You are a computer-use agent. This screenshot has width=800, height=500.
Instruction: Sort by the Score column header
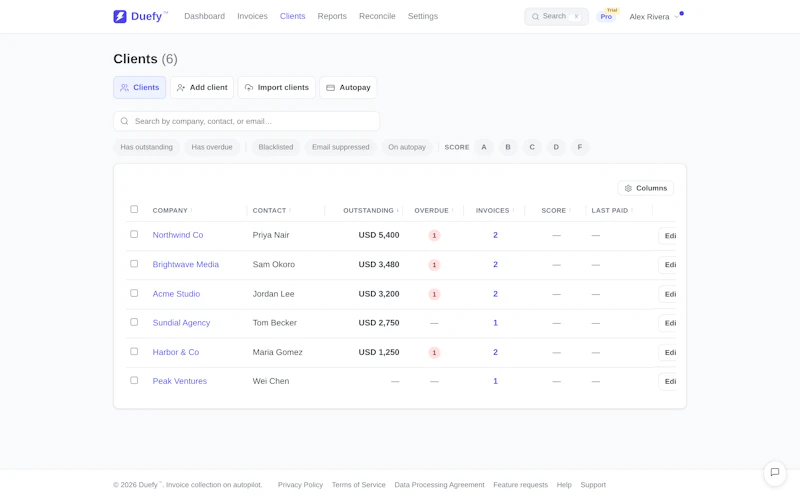pyautogui.click(x=556, y=210)
